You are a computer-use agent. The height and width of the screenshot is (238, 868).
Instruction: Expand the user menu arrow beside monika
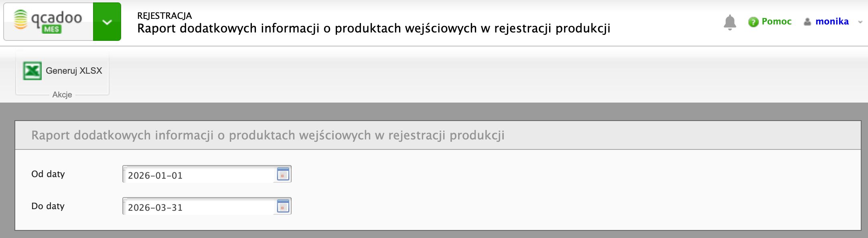pyautogui.click(x=860, y=22)
